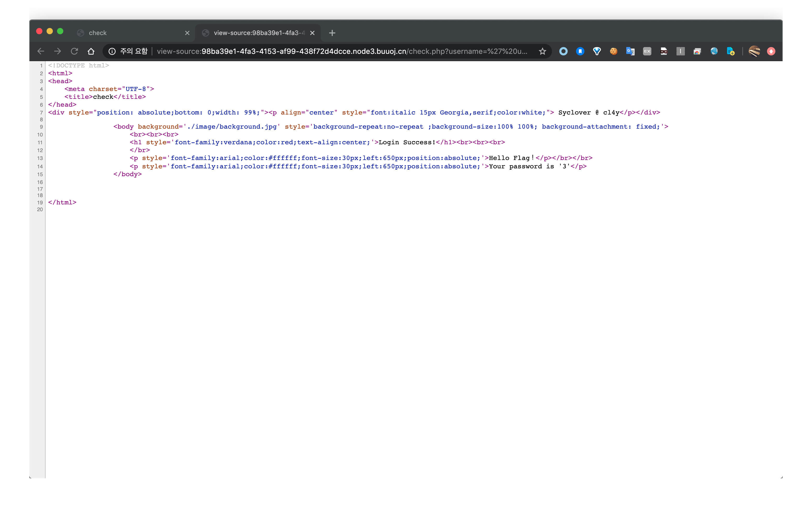Click the masked document extension icon
The width and height of the screenshot is (812, 517).
click(x=664, y=51)
